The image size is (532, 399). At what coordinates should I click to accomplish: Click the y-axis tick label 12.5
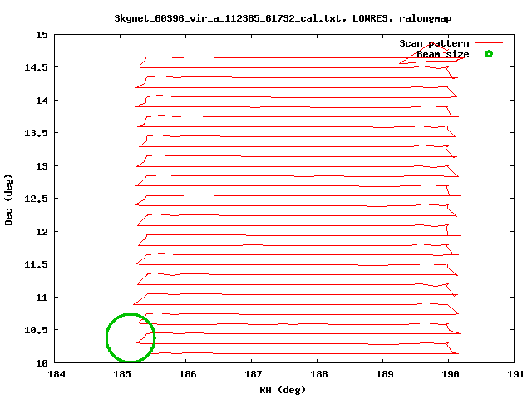click(37, 199)
